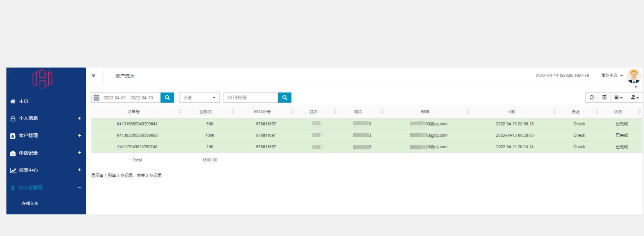
Task: Go to 主页 in sidebar
Action: pos(24,101)
